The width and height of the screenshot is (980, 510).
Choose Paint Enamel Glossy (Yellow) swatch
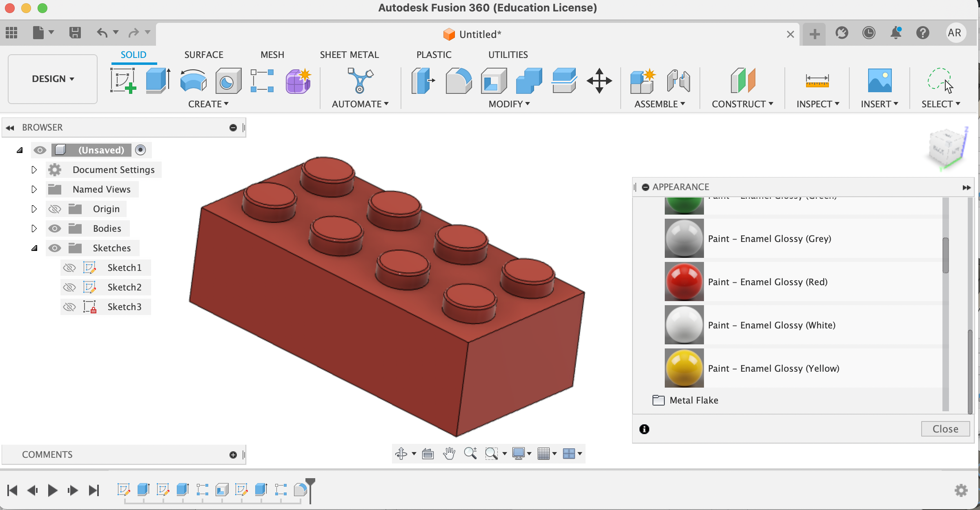coord(684,368)
